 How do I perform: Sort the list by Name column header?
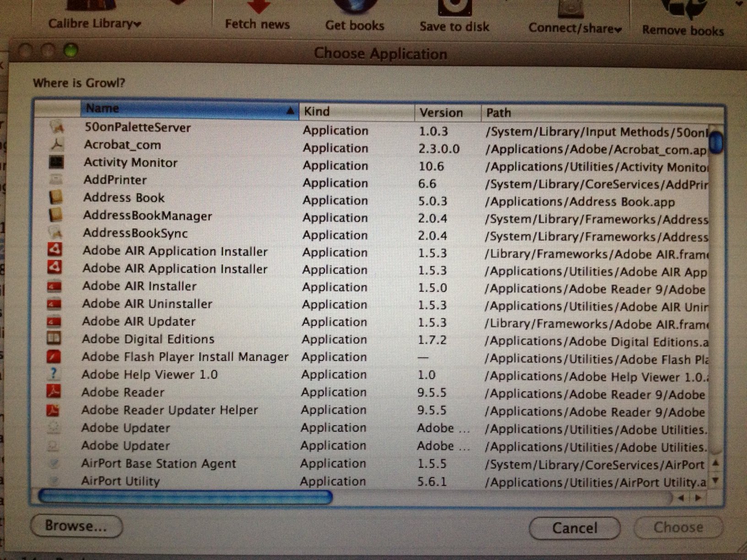coord(189,109)
